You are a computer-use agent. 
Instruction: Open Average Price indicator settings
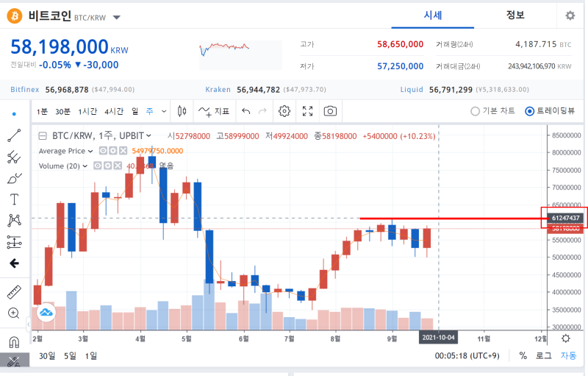point(113,151)
